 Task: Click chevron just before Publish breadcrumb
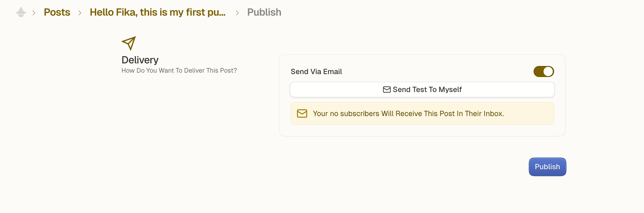pyautogui.click(x=237, y=13)
